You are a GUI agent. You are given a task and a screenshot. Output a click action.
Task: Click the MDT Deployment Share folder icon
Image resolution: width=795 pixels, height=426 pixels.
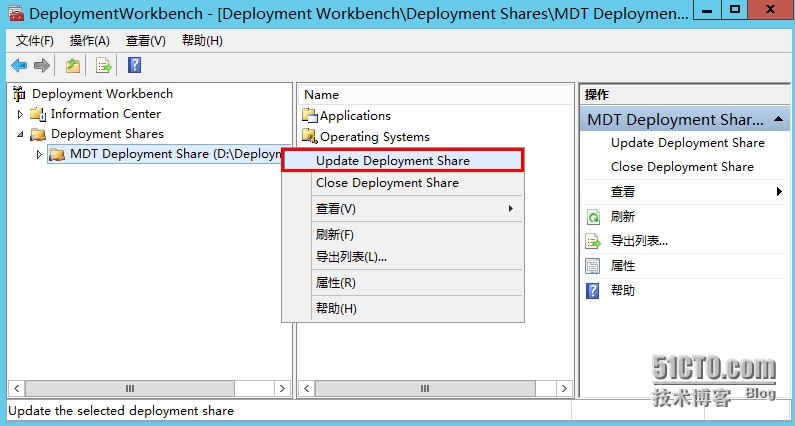(57, 154)
